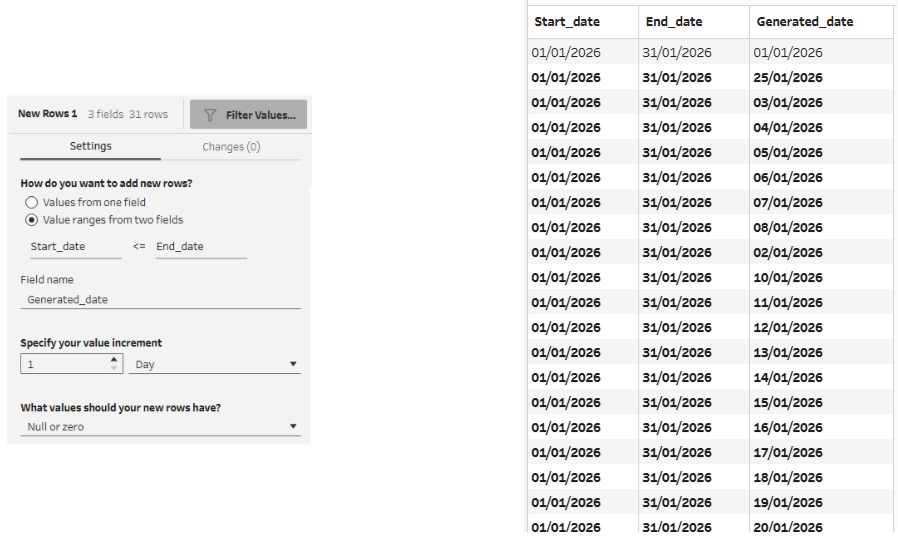This screenshot has height=546, width=898.
Task: Increase the value increment with up arrow
Action: [x=114, y=360]
